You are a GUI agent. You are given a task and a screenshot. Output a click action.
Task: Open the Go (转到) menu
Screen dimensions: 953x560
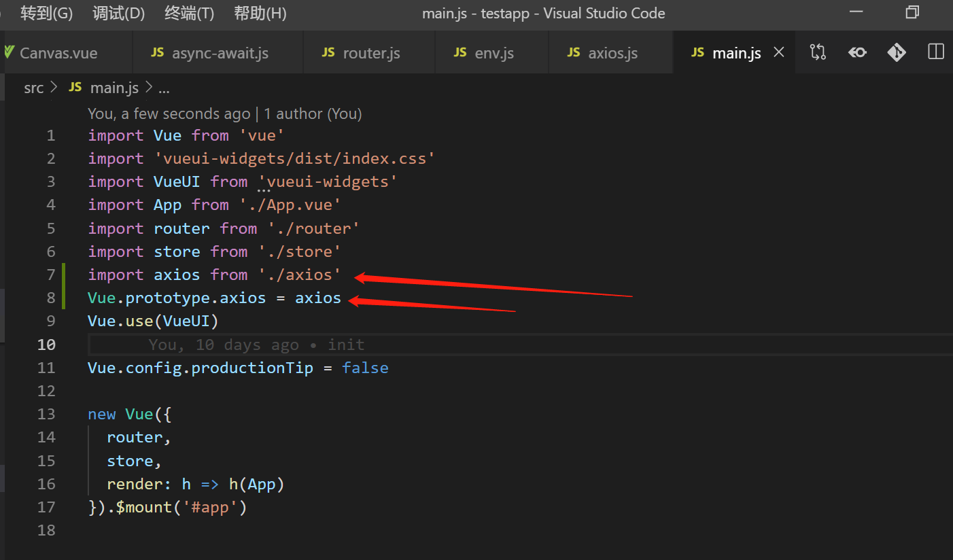click(46, 13)
